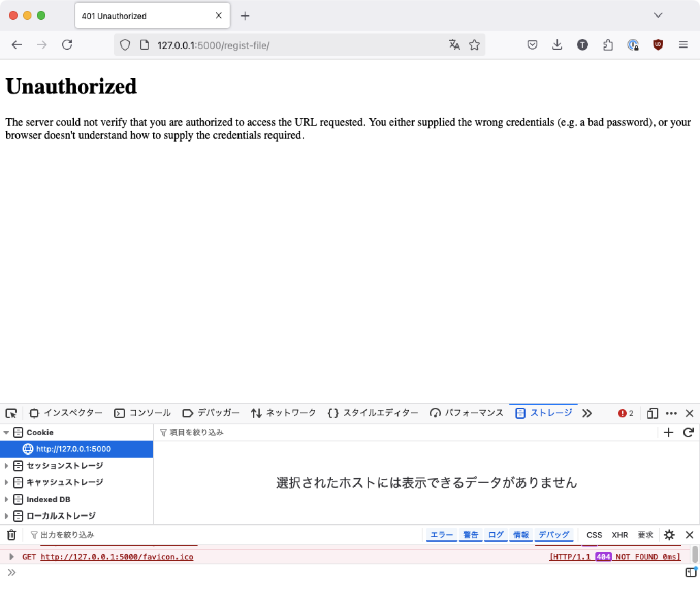Open the Downloads toolbar icon
Viewport: 700px width, 595px height.
pyautogui.click(x=557, y=44)
